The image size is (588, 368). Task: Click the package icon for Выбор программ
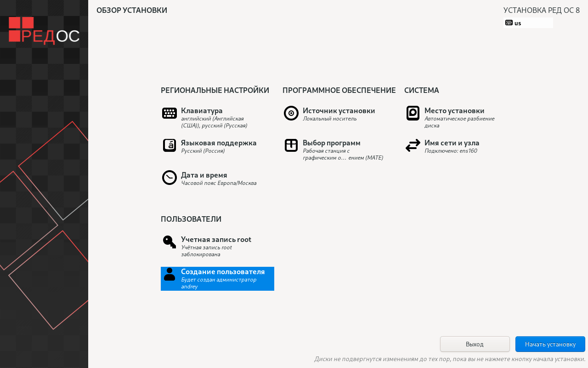click(x=291, y=145)
